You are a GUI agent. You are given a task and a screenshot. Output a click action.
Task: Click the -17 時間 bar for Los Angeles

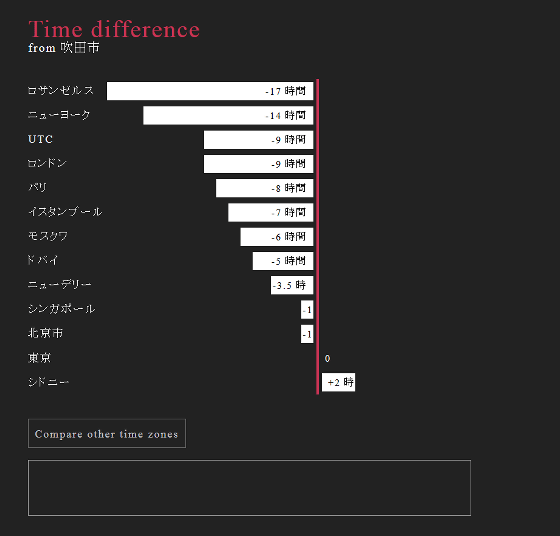[210, 91]
